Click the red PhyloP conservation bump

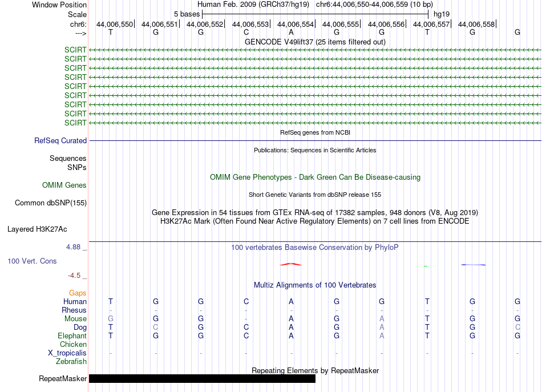[291, 264]
